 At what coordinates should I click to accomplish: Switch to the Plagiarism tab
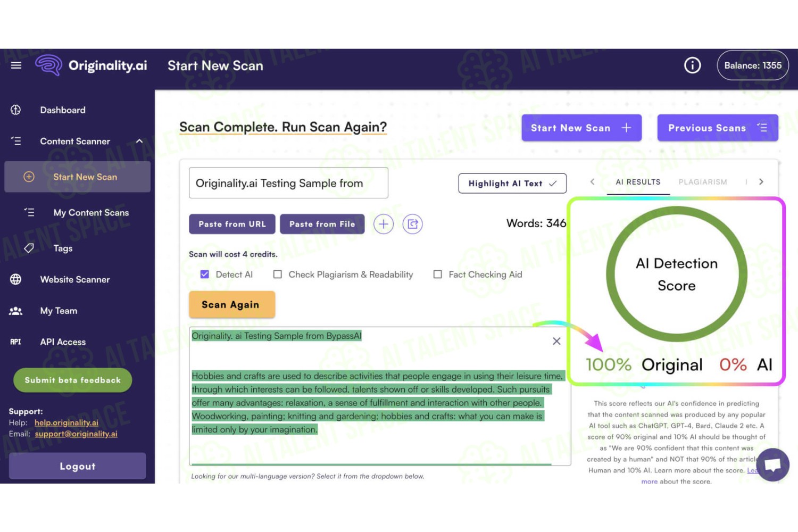pyautogui.click(x=703, y=182)
